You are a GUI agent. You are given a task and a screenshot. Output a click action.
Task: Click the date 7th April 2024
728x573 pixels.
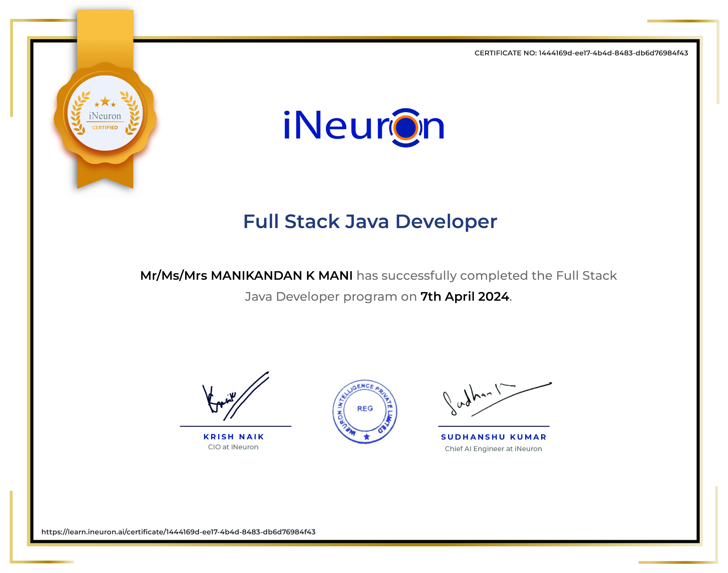[x=465, y=297]
